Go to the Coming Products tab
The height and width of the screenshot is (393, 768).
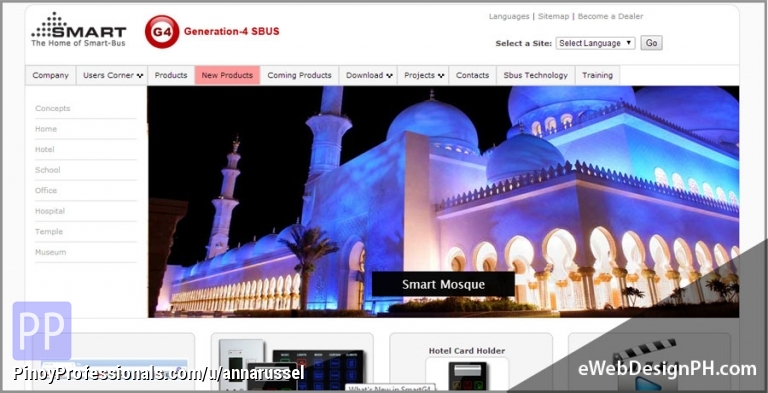click(x=299, y=75)
